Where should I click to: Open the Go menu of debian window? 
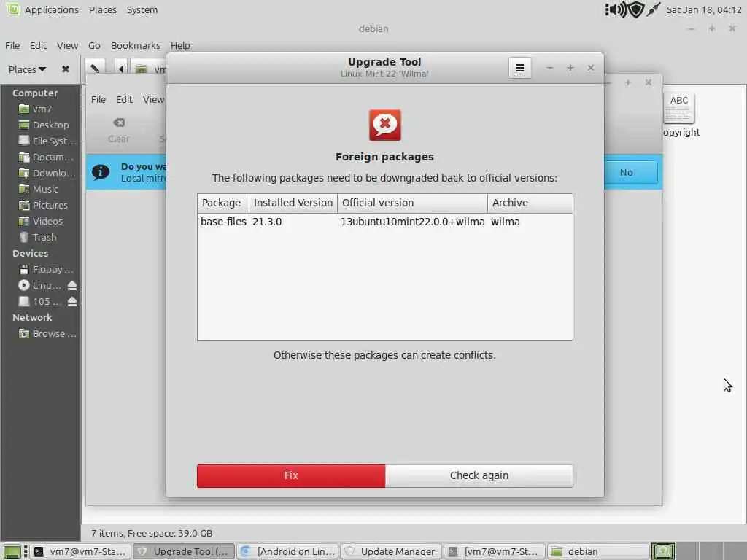pyautogui.click(x=94, y=45)
